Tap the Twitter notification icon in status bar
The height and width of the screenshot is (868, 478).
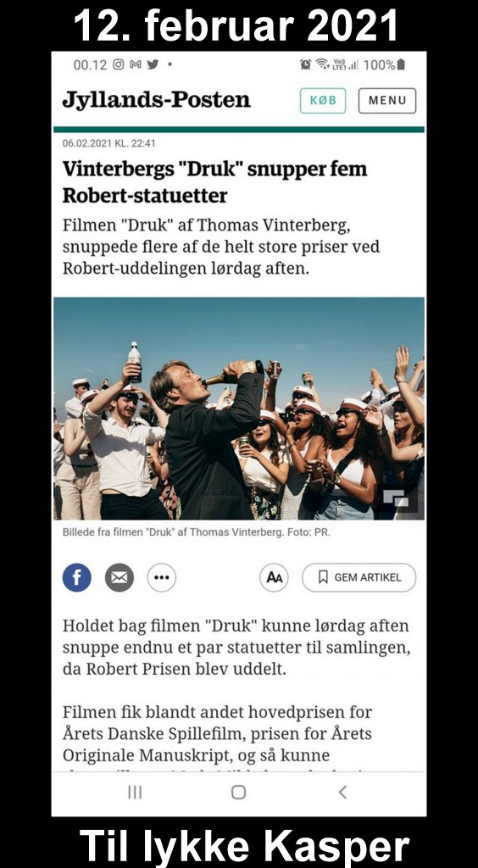153,64
